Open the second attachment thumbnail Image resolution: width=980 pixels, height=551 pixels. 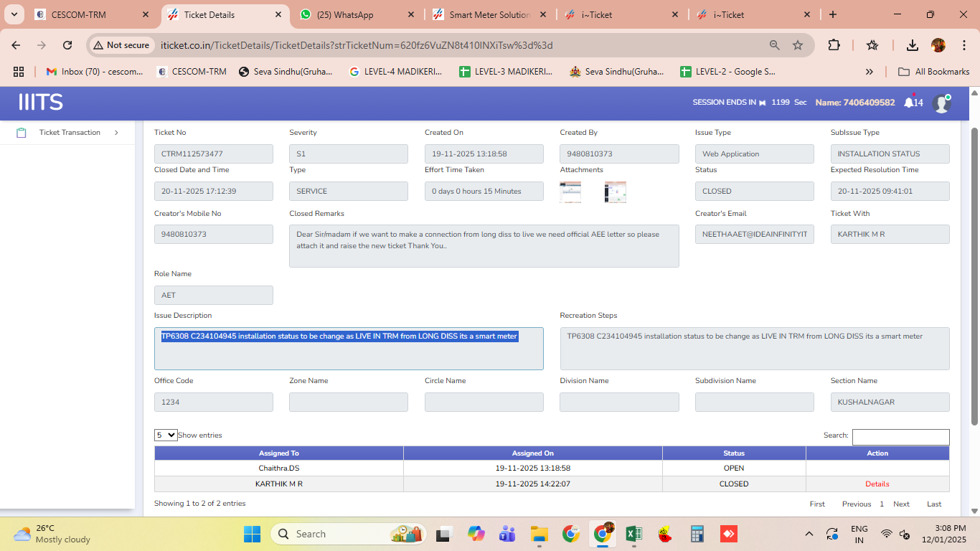tap(616, 192)
